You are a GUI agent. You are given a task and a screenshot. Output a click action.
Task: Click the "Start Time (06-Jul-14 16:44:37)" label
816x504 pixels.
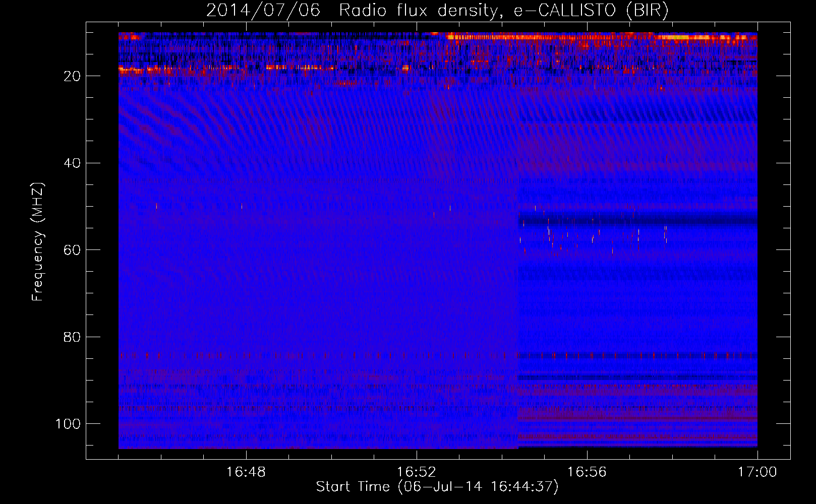[x=437, y=487]
